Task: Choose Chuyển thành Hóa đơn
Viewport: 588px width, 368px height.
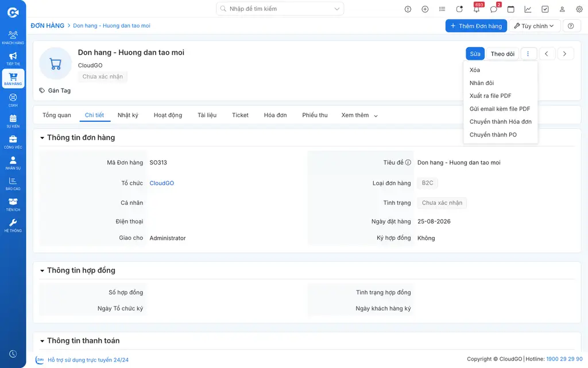Action: click(x=500, y=122)
